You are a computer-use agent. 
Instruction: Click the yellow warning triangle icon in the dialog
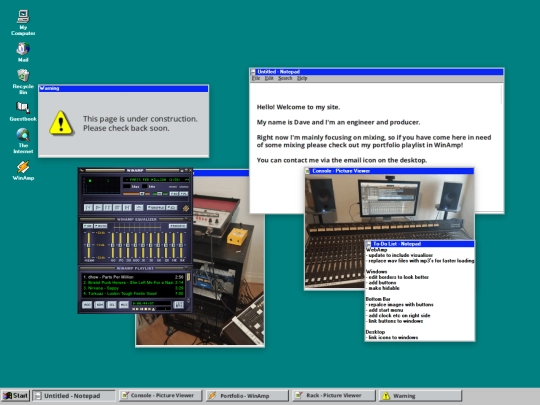coord(61,123)
